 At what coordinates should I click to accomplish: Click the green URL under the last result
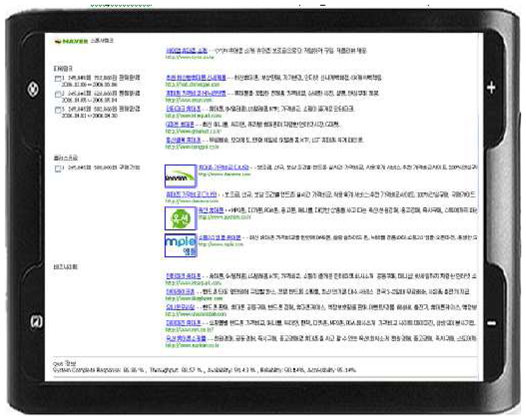tap(192, 345)
